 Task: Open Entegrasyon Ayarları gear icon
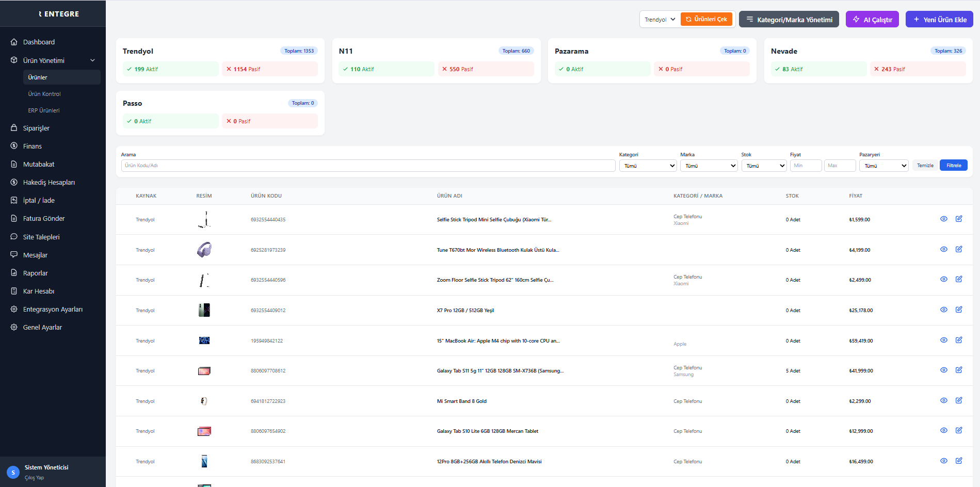[x=14, y=310]
